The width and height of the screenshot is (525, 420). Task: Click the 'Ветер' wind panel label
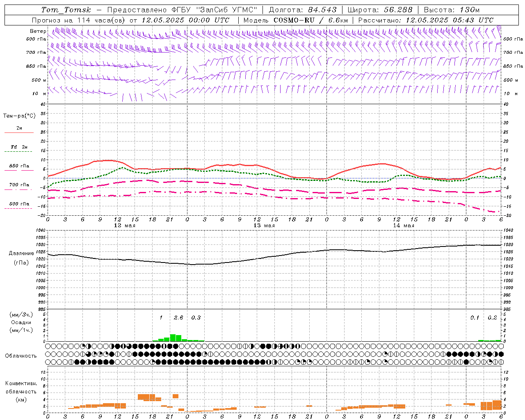coord(38,31)
